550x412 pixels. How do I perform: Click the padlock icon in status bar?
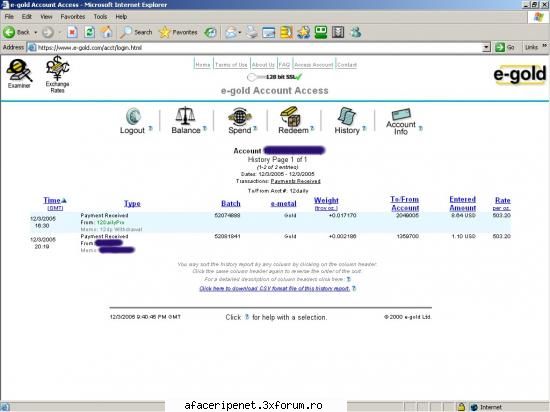(461, 407)
